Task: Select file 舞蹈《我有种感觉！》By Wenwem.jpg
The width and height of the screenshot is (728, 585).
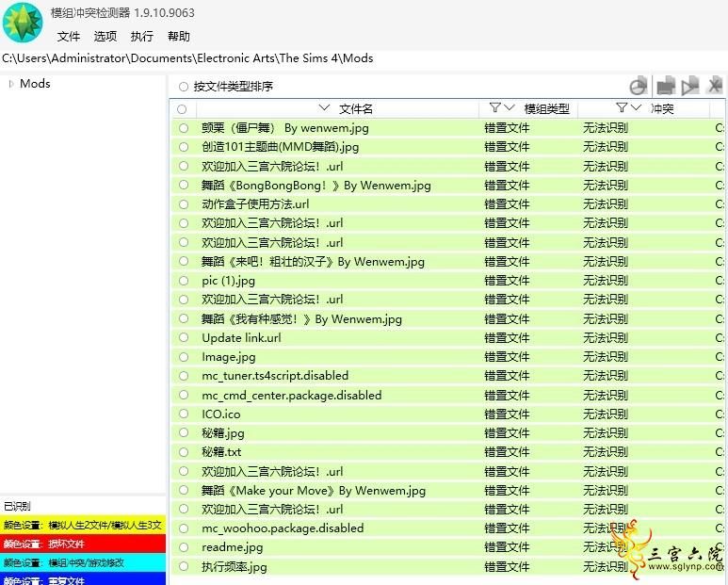Action: (301, 319)
